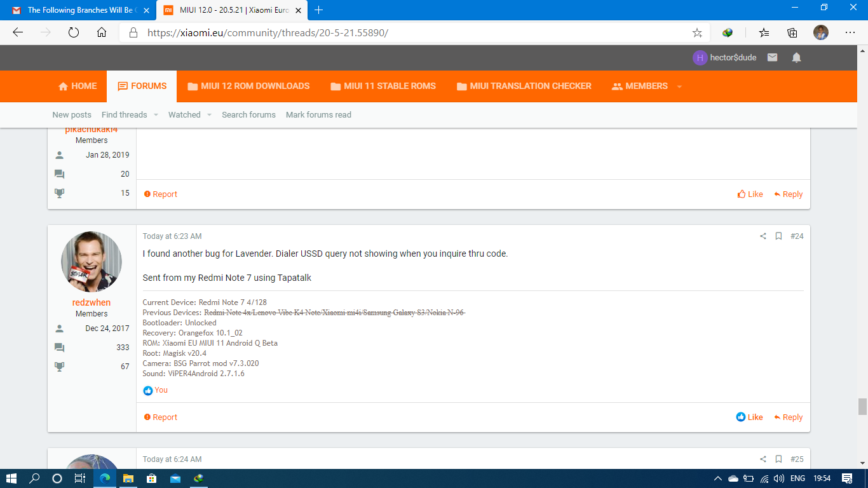Open the browser profile avatar
Viewport: 868px width, 488px height.
(x=821, y=32)
